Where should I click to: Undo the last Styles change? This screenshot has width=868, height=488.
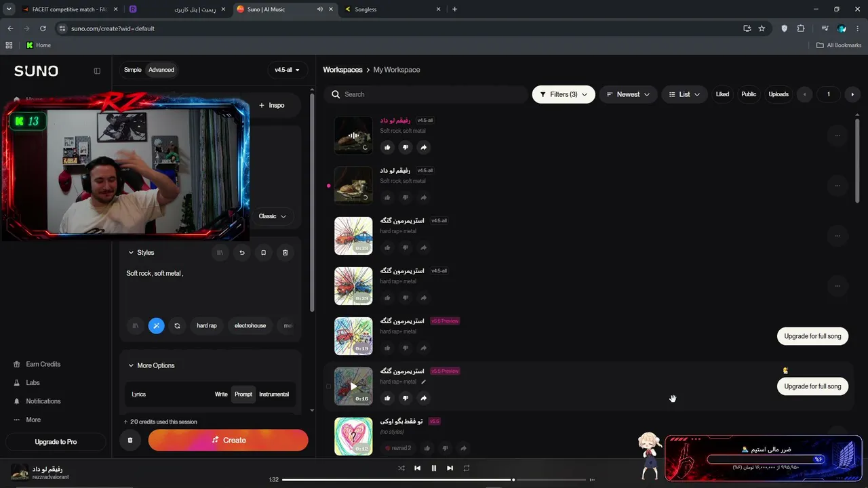(x=241, y=253)
